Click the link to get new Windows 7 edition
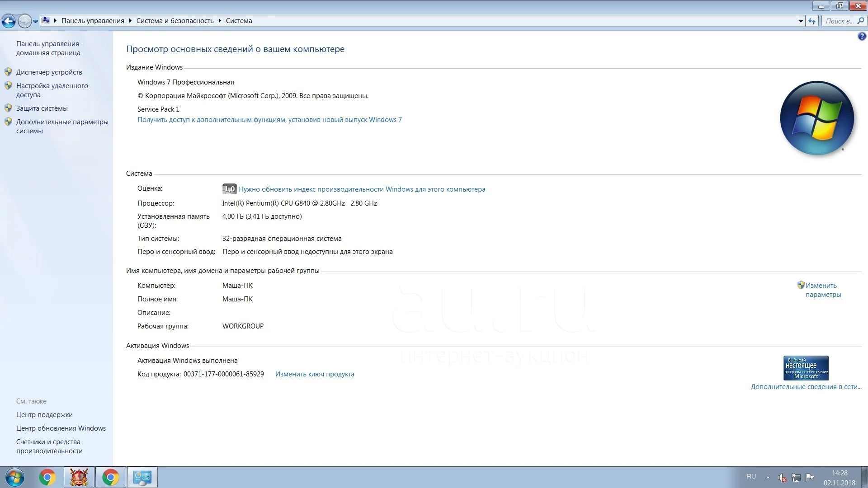 click(269, 120)
